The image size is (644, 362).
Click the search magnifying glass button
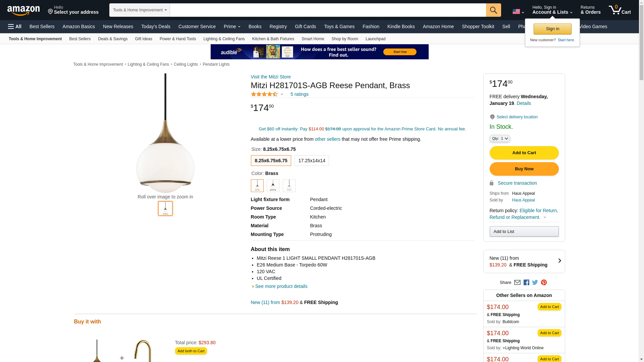[493, 10]
